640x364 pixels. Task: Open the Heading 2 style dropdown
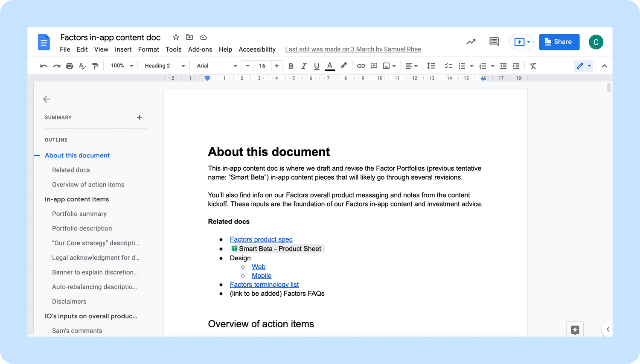pyautogui.click(x=165, y=66)
